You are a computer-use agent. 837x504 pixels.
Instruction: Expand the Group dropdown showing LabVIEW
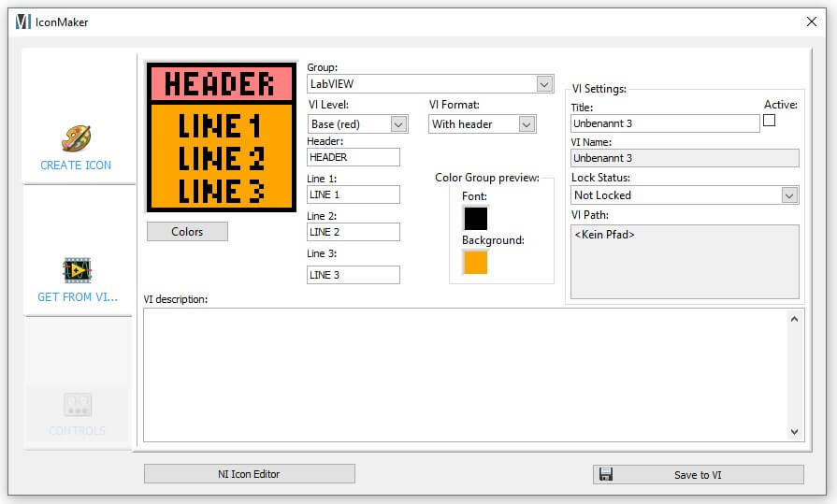coord(544,84)
